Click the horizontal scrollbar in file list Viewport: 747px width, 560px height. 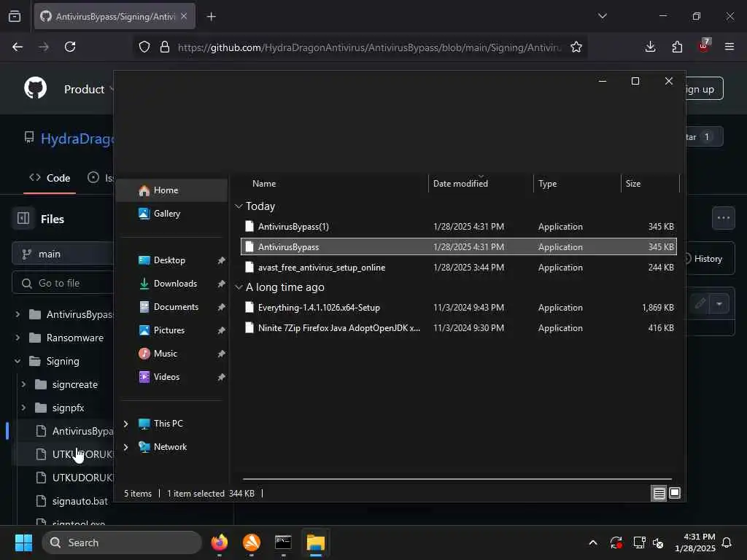(457, 479)
